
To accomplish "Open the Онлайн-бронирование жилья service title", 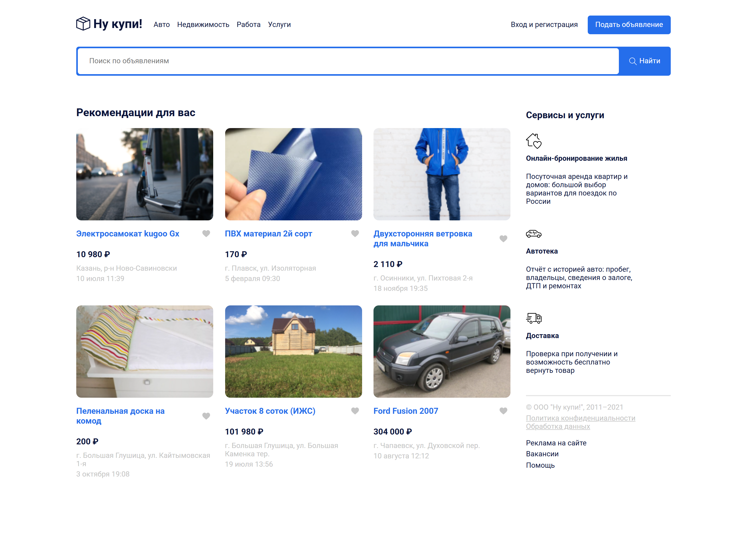I will pos(576,158).
